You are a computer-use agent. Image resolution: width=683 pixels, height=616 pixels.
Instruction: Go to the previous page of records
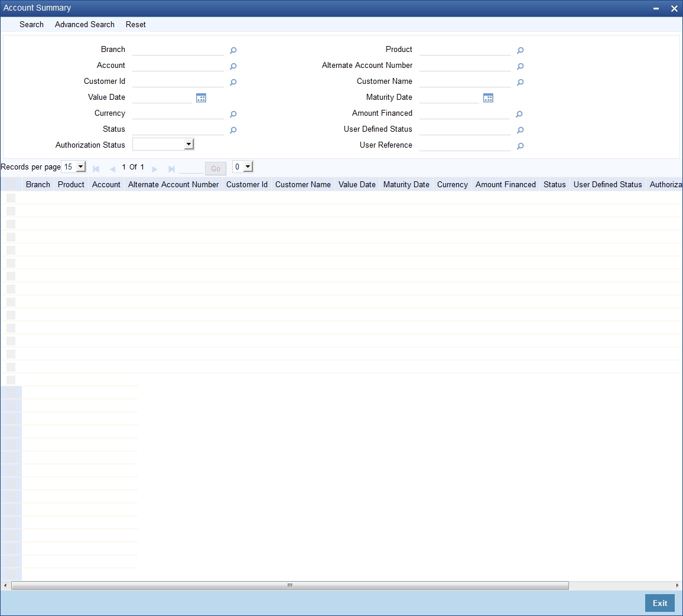tap(112, 169)
